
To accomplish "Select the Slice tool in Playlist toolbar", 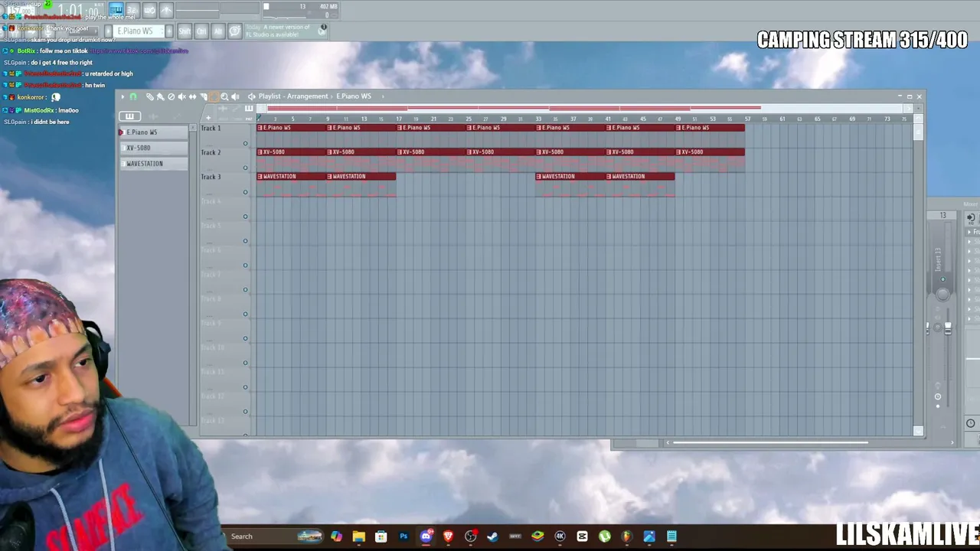I will point(203,96).
